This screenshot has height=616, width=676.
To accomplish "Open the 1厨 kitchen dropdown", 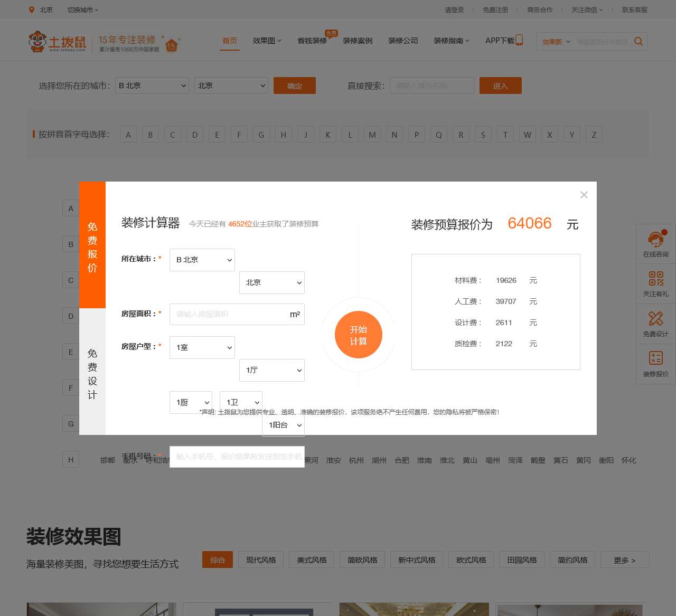I will (191, 402).
